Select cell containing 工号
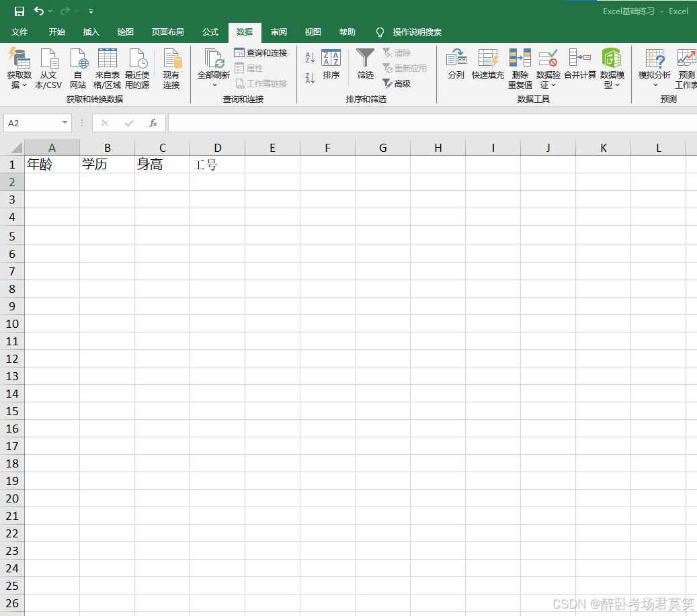The height and width of the screenshot is (616, 697). tap(217, 165)
